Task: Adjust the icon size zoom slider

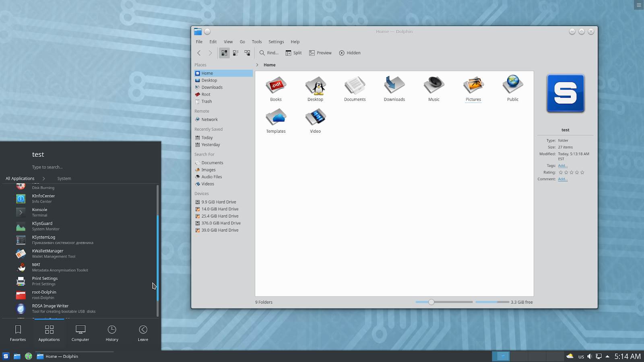Action: (x=431, y=302)
